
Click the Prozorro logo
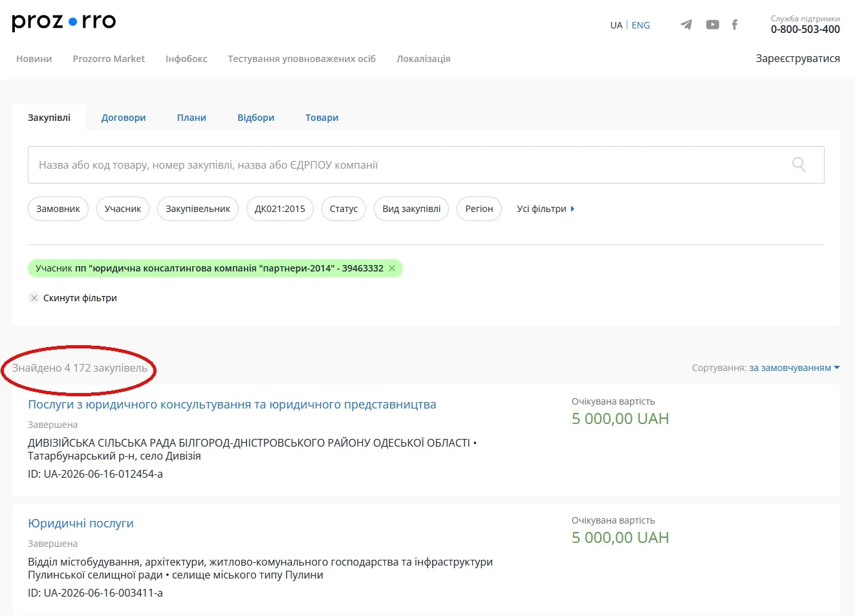pos(64,22)
